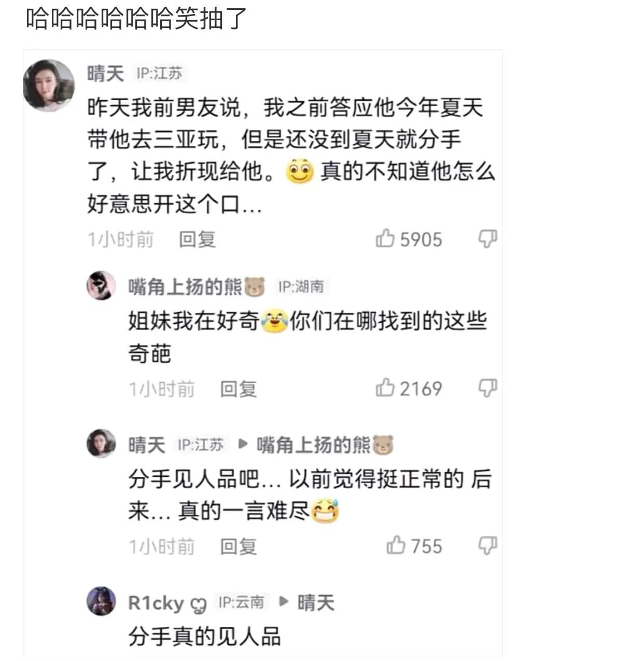Image resolution: width=644 pixels, height=661 pixels.
Task: Open username 嘴角上扬的熊 on second comment
Action: click(185, 286)
